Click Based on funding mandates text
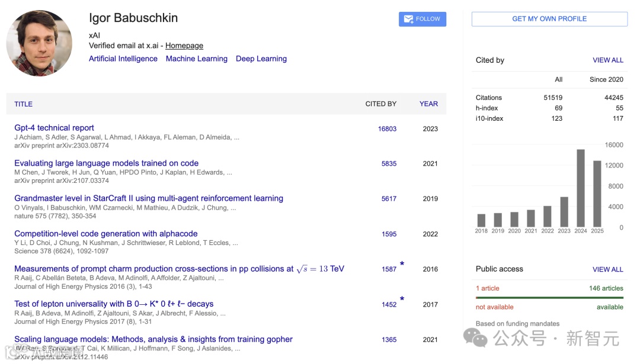The width and height of the screenshot is (640, 364). (x=517, y=324)
